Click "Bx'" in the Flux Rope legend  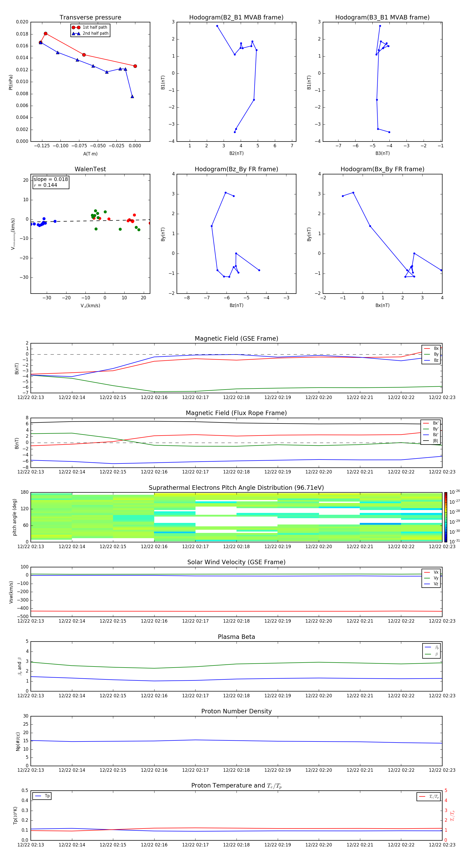tap(436, 423)
